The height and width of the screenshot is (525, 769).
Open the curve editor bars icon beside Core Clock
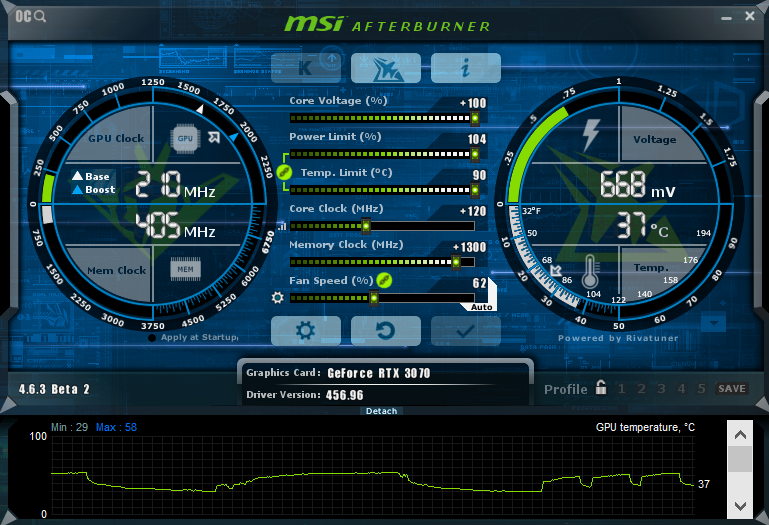[282, 226]
